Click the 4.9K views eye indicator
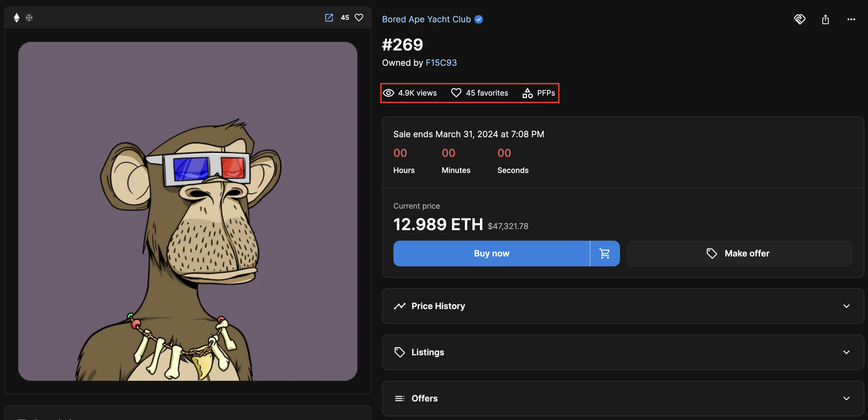868x420 pixels. click(410, 93)
